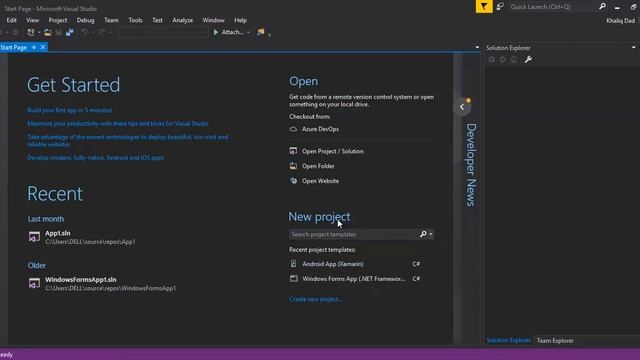Open the Help menu
The image size is (640, 360).
240,20
